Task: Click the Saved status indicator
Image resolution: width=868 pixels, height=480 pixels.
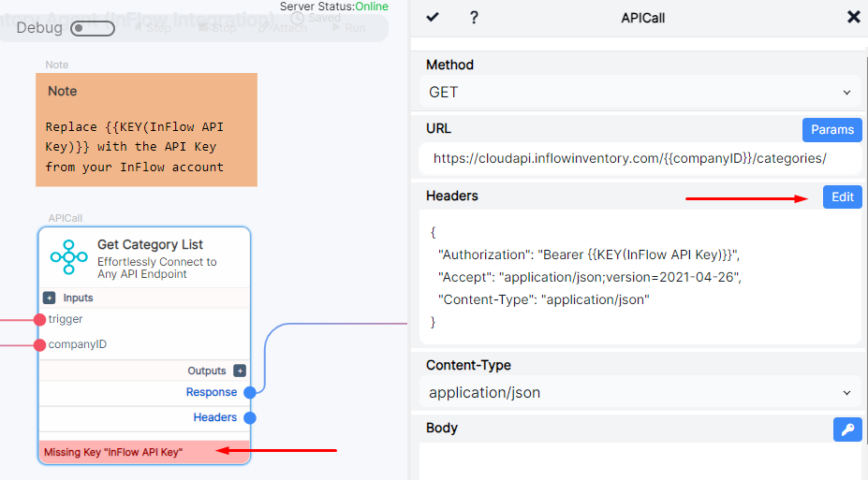Action: click(x=316, y=18)
